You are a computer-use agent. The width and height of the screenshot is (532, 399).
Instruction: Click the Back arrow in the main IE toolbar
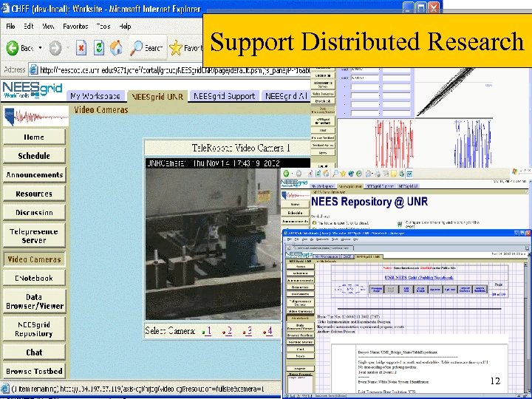[13, 48]
